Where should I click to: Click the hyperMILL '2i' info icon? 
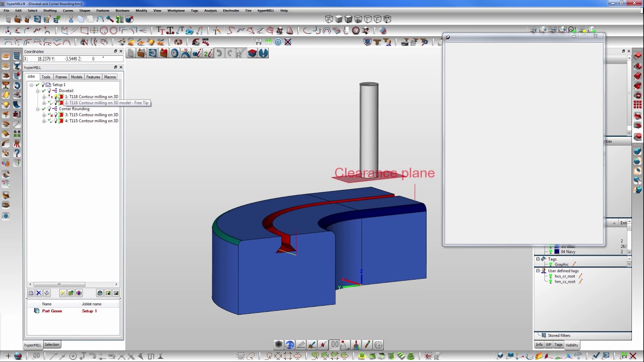[x=208, y=53]
